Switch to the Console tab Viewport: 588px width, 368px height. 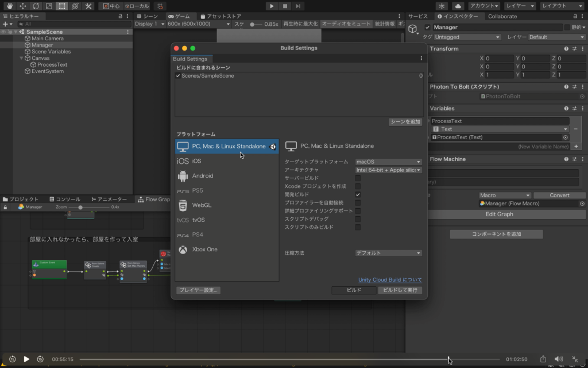[65, 199]
